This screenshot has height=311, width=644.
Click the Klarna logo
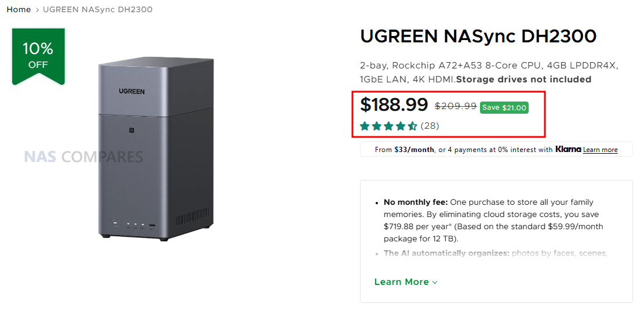567,149
